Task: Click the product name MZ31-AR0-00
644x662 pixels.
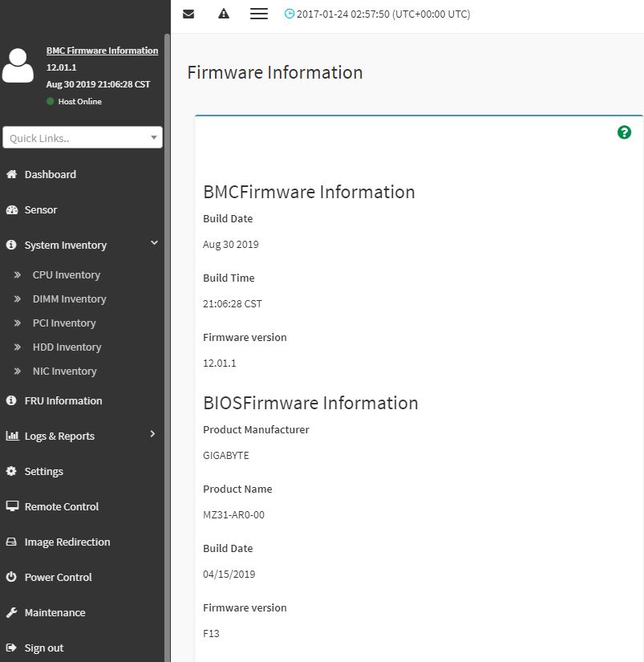Action: (x=233, y=514)
